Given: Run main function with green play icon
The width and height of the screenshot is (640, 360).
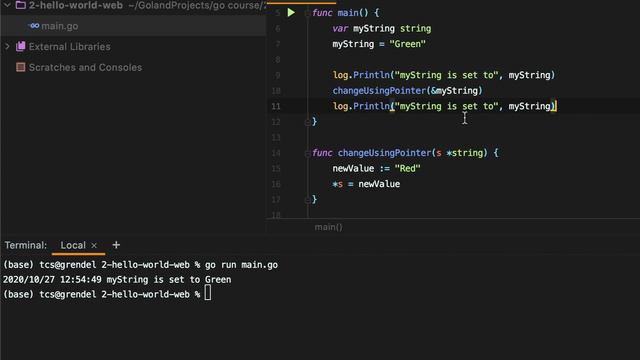Looking at the screenshot, I should (x=291, y=13).
